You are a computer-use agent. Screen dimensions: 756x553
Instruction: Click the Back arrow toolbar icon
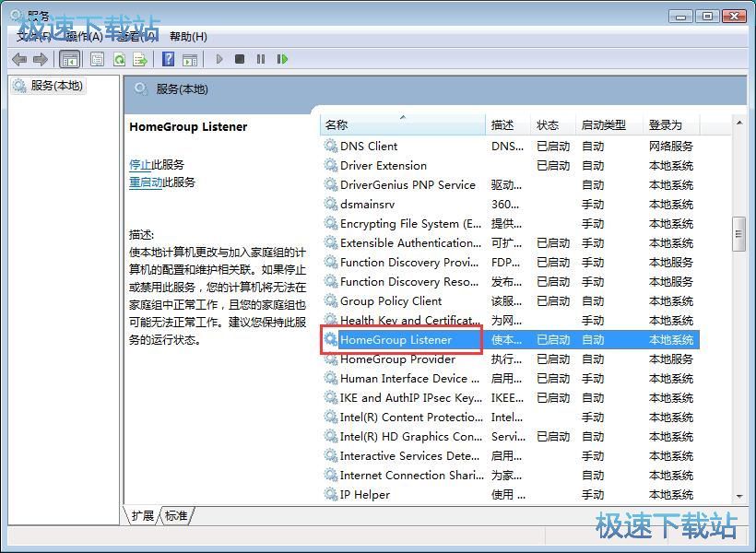click(18, 59)
